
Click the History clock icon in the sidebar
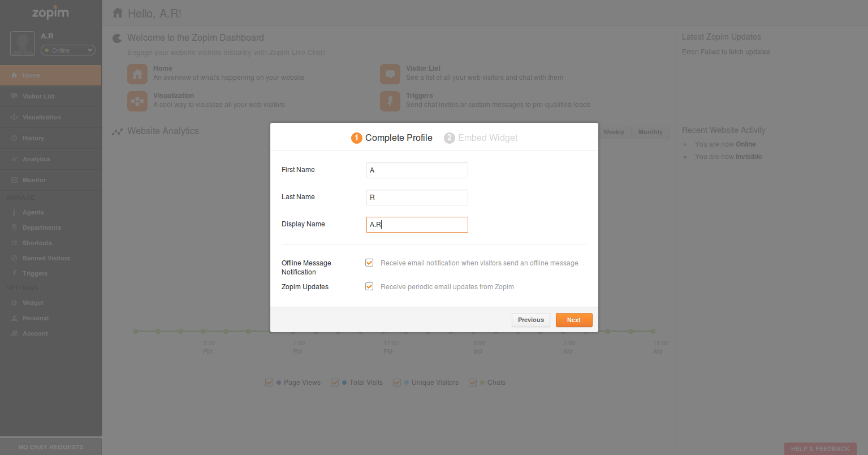coord(14,138)
